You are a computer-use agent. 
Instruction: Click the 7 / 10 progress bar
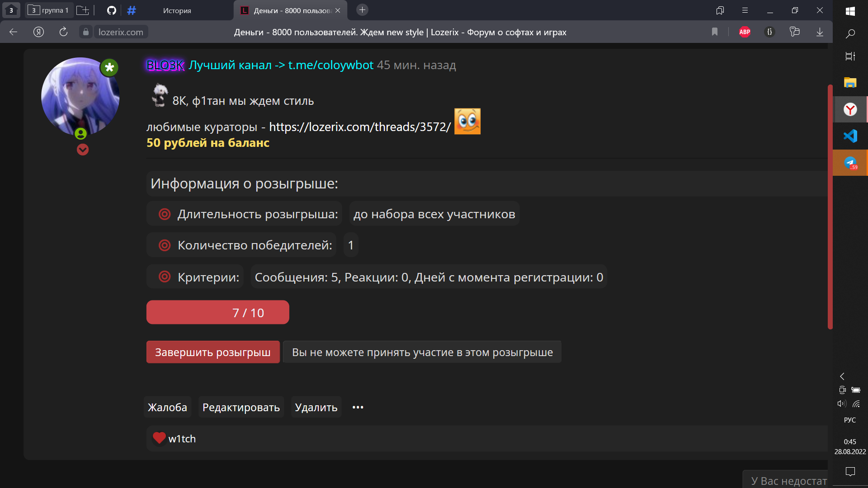(x=217, y=312)
